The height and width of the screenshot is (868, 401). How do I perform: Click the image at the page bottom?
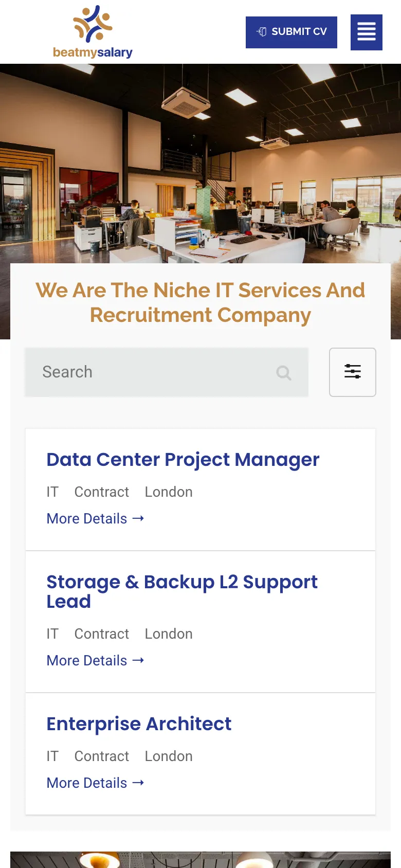click(x=200, y=860)
